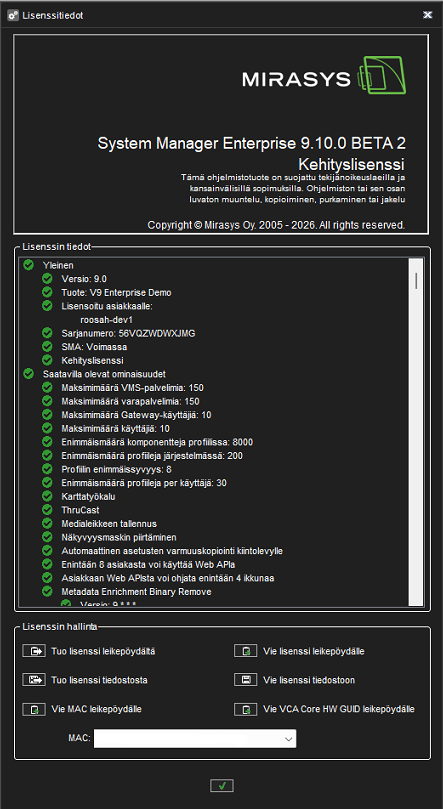Click the VCA Core HW GUID copy icon
Viewport: 443px width, 809px height.
coord(245,709)
